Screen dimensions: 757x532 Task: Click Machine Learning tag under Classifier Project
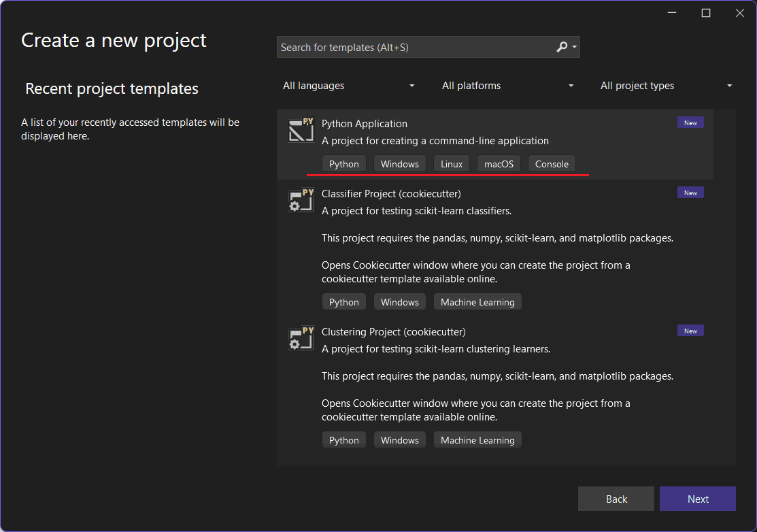[477, 302]
